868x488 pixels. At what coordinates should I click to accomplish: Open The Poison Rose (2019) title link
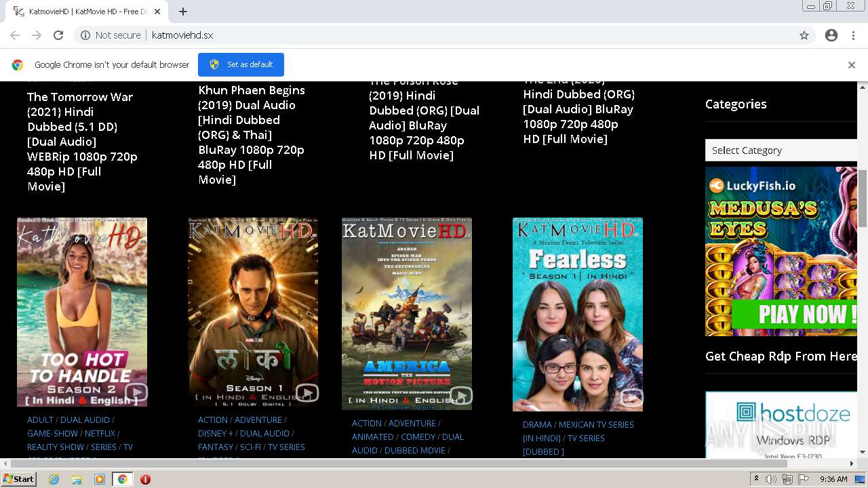[x=424, y=119]
